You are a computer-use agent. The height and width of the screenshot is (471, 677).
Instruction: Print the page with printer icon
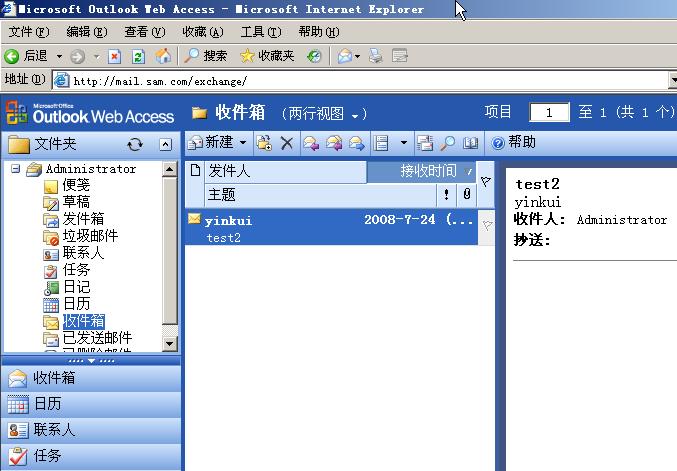376,56
